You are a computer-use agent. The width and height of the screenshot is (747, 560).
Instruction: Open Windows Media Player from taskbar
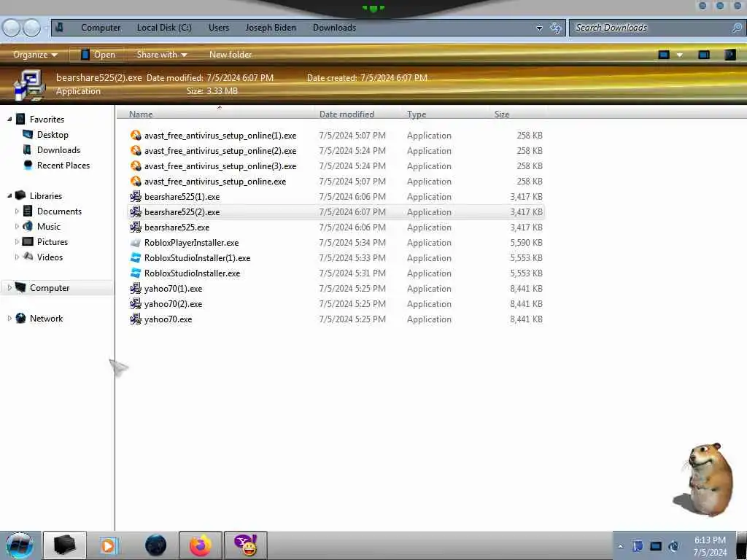pos(109,545)
